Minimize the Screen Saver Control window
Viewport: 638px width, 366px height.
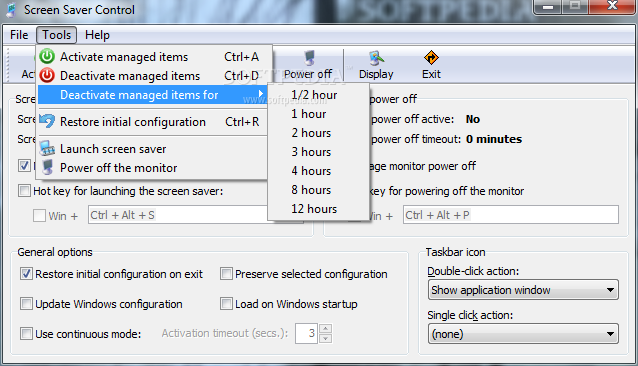click(x=548, y=6)
